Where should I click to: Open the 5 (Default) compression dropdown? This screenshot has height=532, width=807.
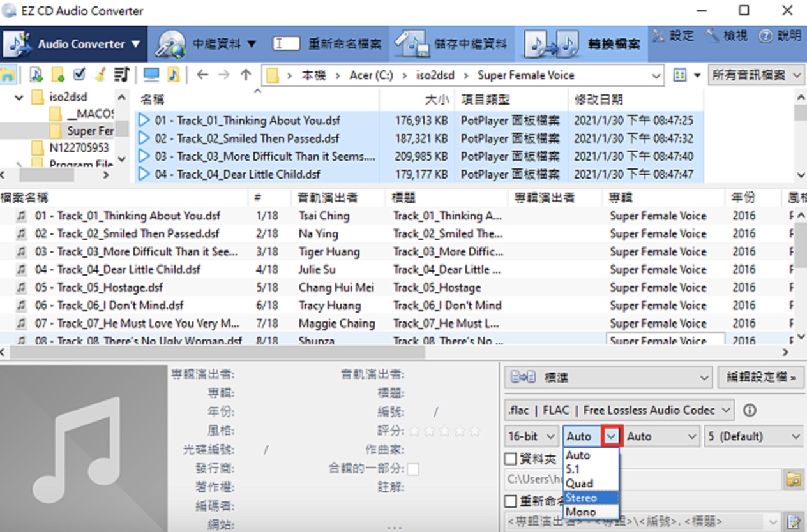pyautogui.click(x=753, y=436)
